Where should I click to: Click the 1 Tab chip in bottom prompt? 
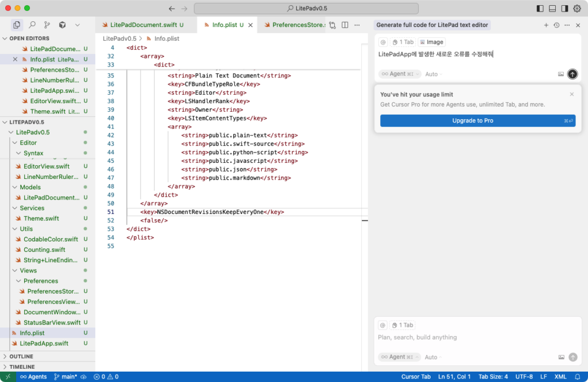[x=403, y=325]
